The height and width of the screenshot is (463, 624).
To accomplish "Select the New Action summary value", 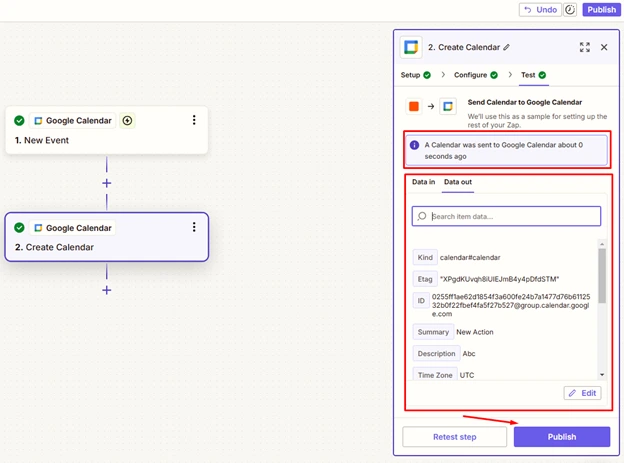I will (x=474, y=332).
